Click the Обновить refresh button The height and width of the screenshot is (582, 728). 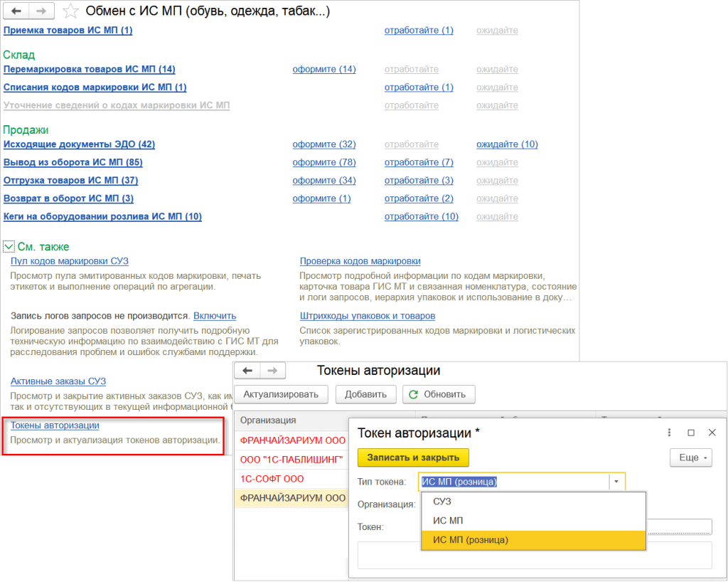point(439,394)
